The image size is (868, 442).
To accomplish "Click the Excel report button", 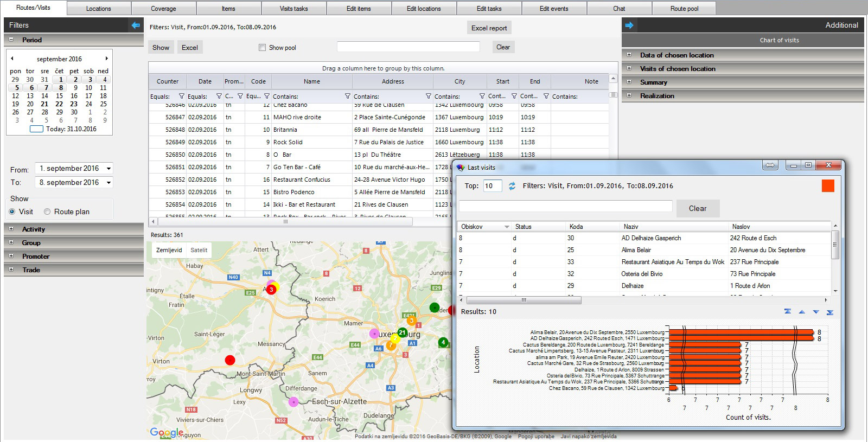I will pos(489,28).
